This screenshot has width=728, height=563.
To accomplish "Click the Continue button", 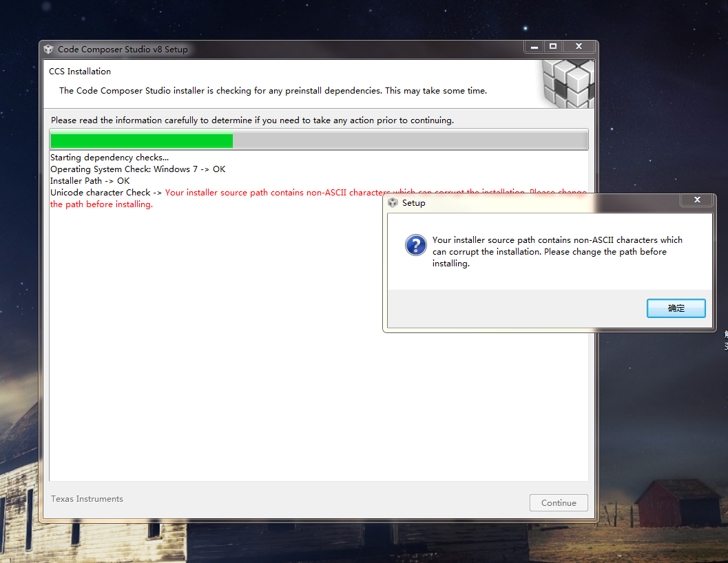I will click(559, 502).
